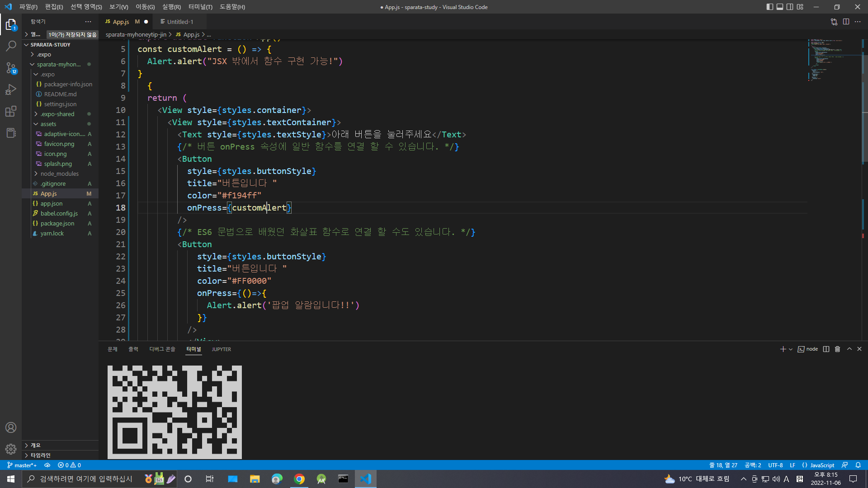Click errors and warnings count in status bar

pyautogui.click(x=69, y=465)
